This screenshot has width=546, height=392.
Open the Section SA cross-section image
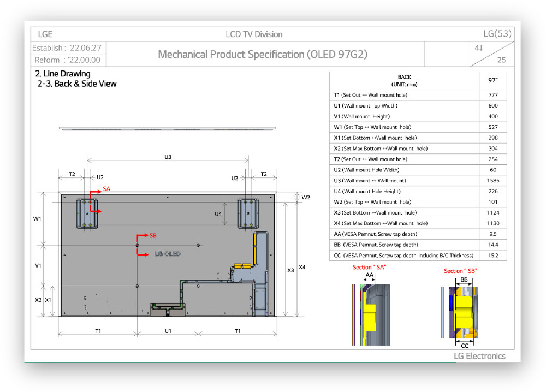(x=371, y=314)
